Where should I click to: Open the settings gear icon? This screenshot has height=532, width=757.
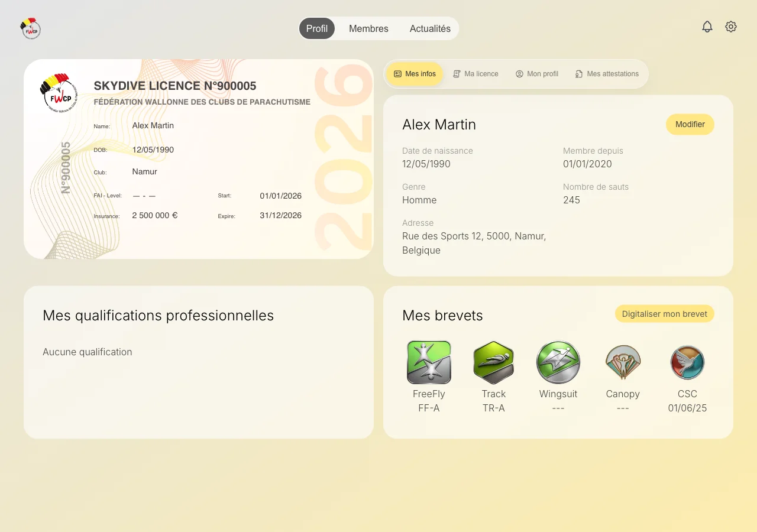(731, 27)
